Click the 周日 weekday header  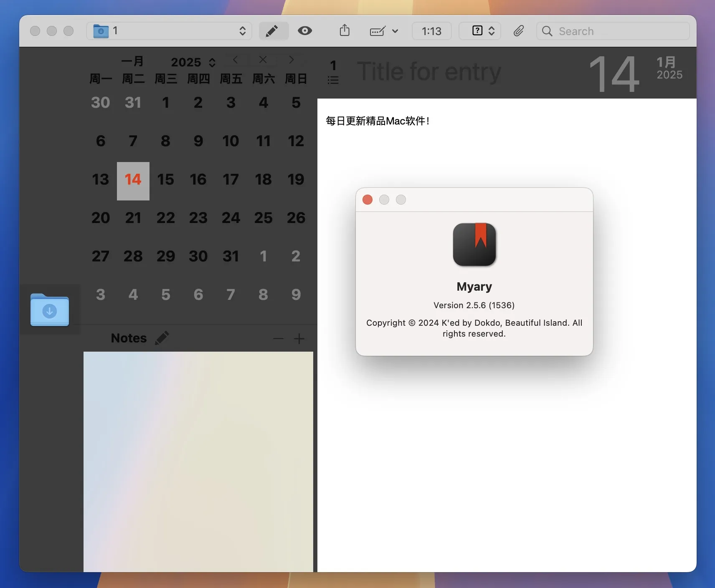coord(296,79)
